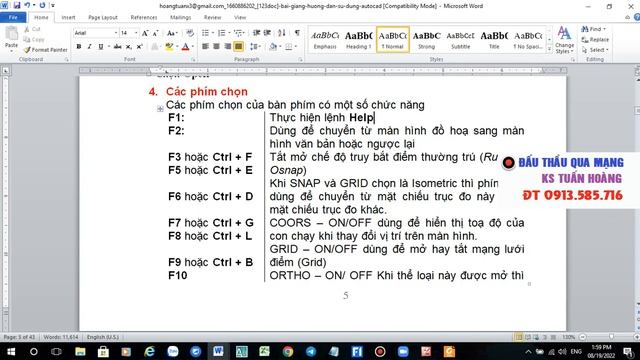Apply the Heading 1 style
Viewport: 640px width, 360px height.
pyautogui.click(x=358, y=40)
